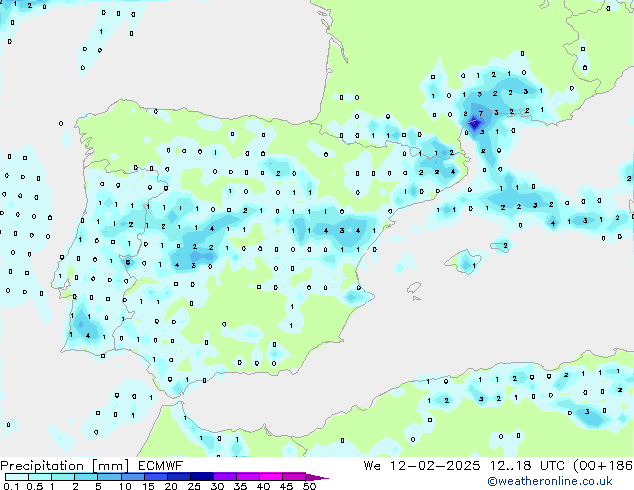Image resolution: width=634 pixels, height=490 pixels.
Task: Click the dark navy swatch between 25 and 30
Action: 201,477
